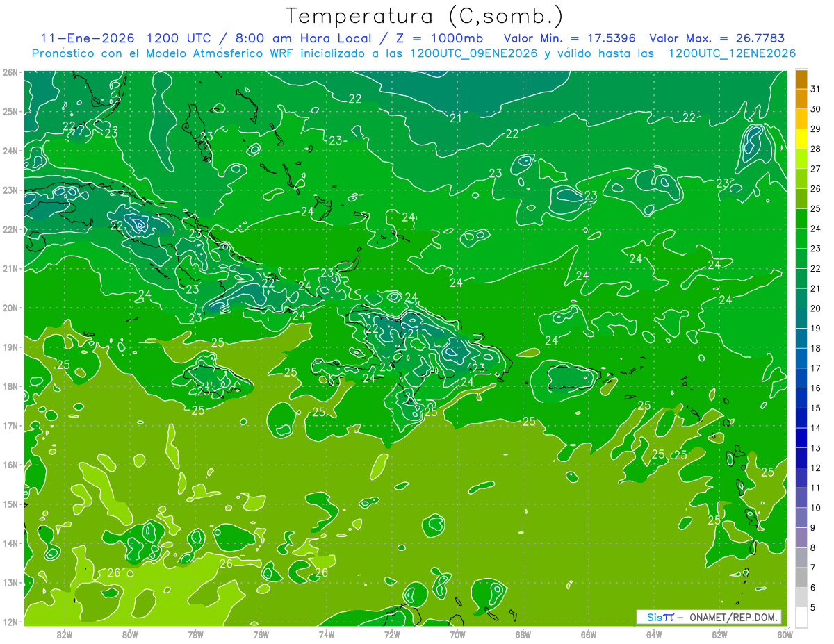
Task: Click the 70W longitude axis label
Action: 457,634
